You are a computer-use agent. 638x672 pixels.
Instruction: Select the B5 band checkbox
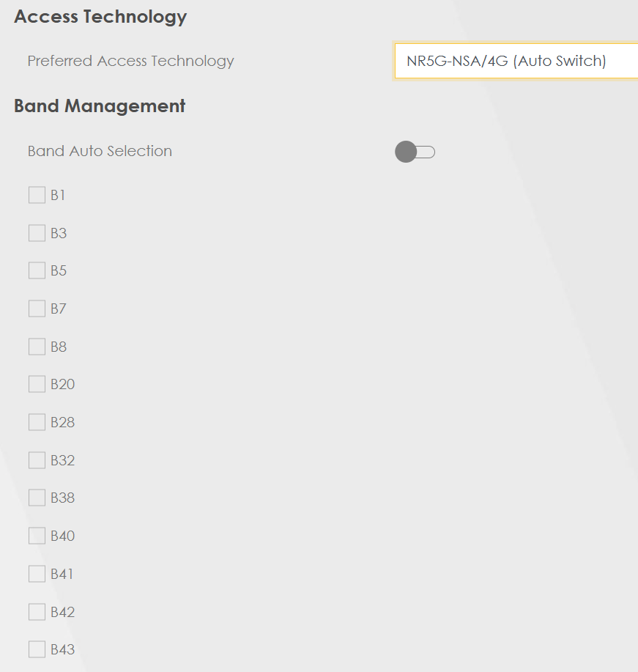click(x=37, y=270)
